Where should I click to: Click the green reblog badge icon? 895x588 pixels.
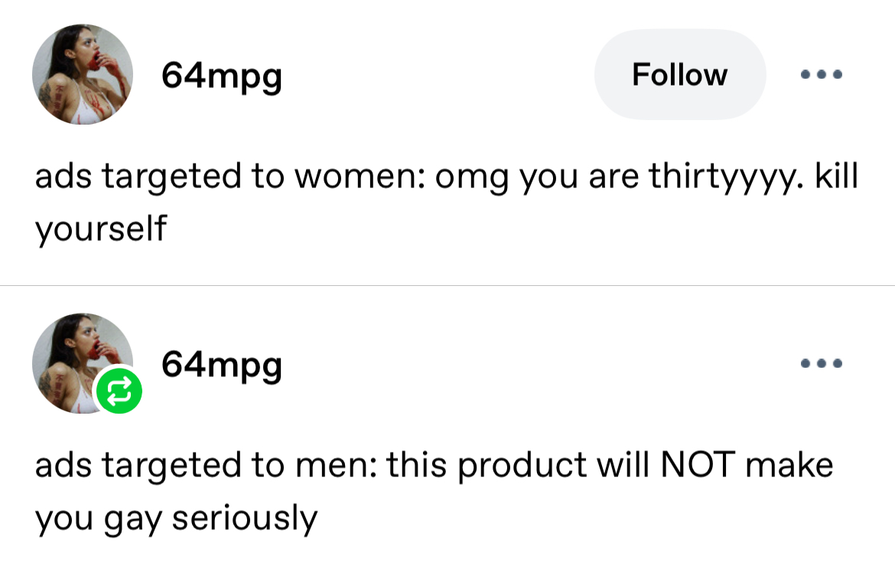click(x=119, y=390)
